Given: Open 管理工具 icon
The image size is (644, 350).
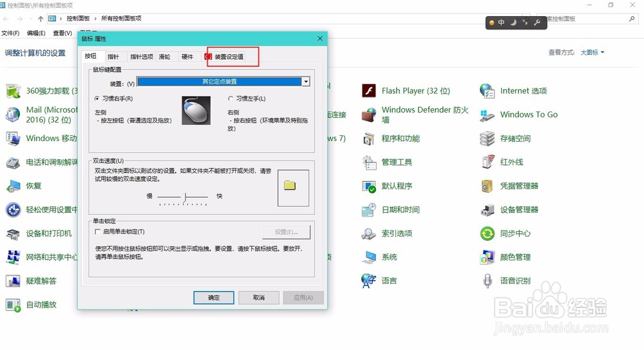Looking at the screenshot, I should pos(369,162).
